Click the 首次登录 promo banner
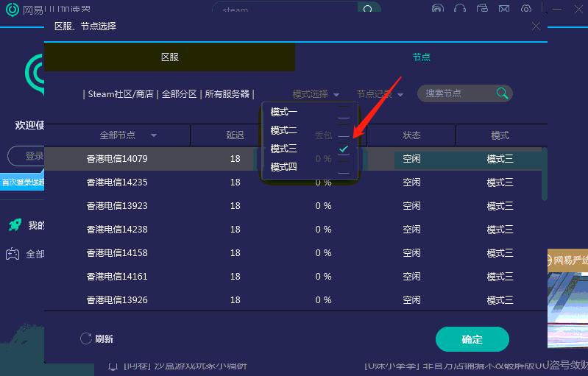588x376 pixels. (23, 182)
